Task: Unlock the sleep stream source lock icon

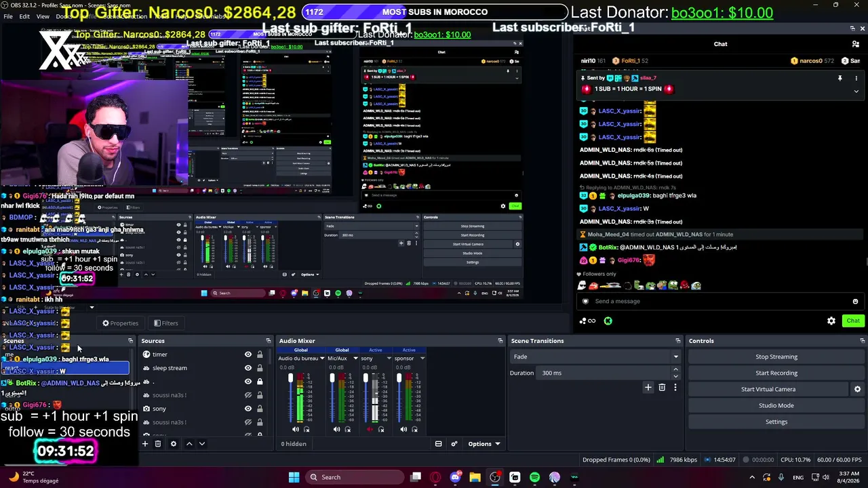Action: click(260, 368)
